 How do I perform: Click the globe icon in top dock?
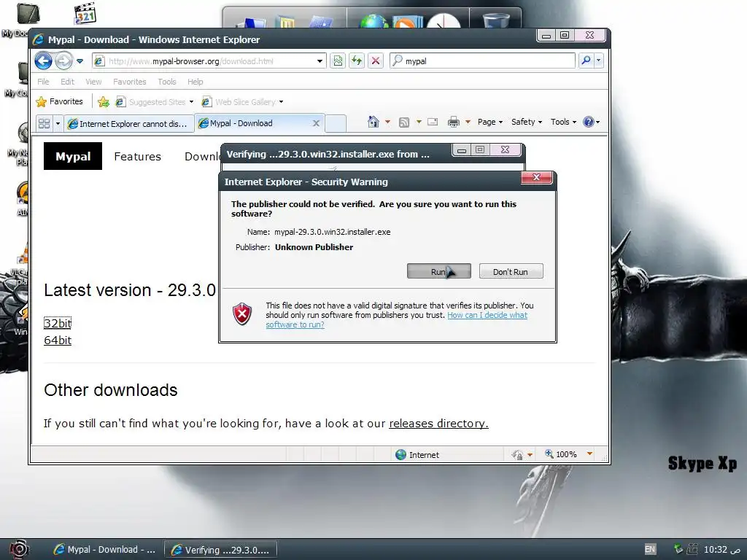(374, 20)
